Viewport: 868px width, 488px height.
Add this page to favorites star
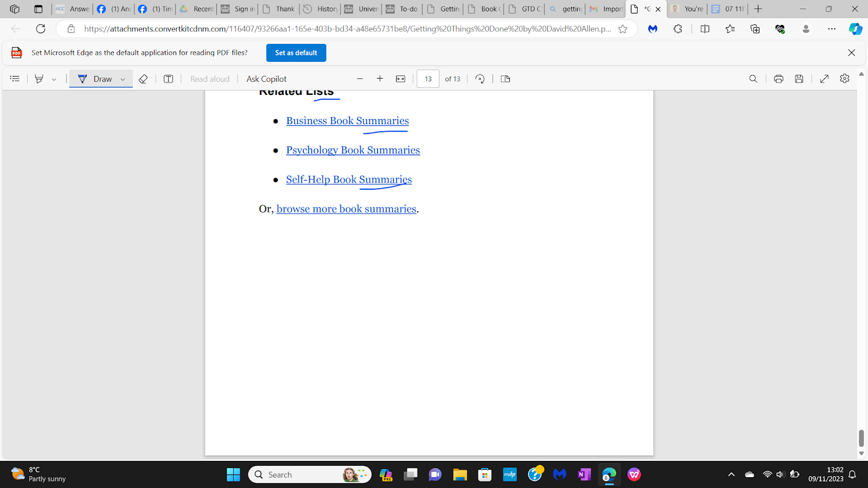point(623,29)
